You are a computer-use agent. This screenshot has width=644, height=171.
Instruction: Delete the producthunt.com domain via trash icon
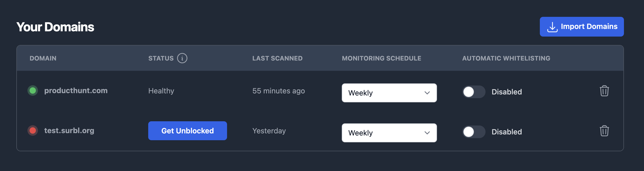click(x=604, y=91)
